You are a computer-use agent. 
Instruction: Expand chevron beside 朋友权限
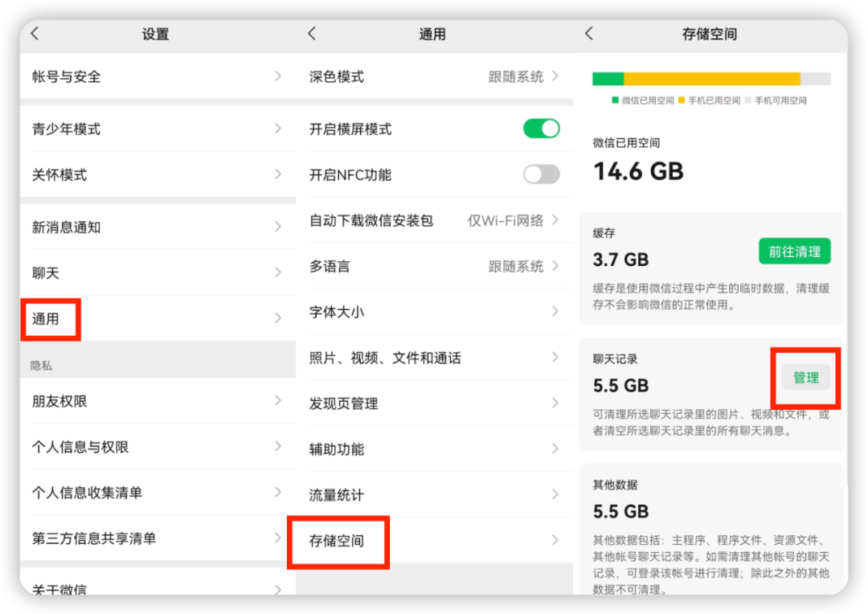coord(278,401)
